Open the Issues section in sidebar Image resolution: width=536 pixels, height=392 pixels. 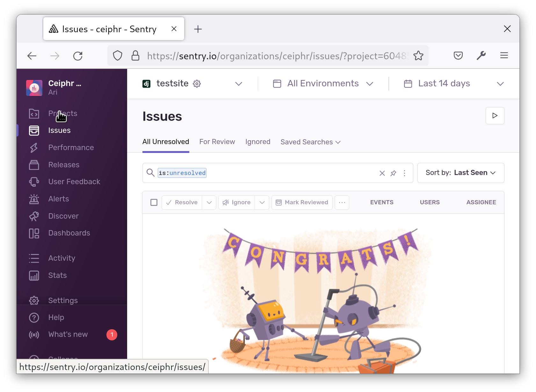(59, 130)
